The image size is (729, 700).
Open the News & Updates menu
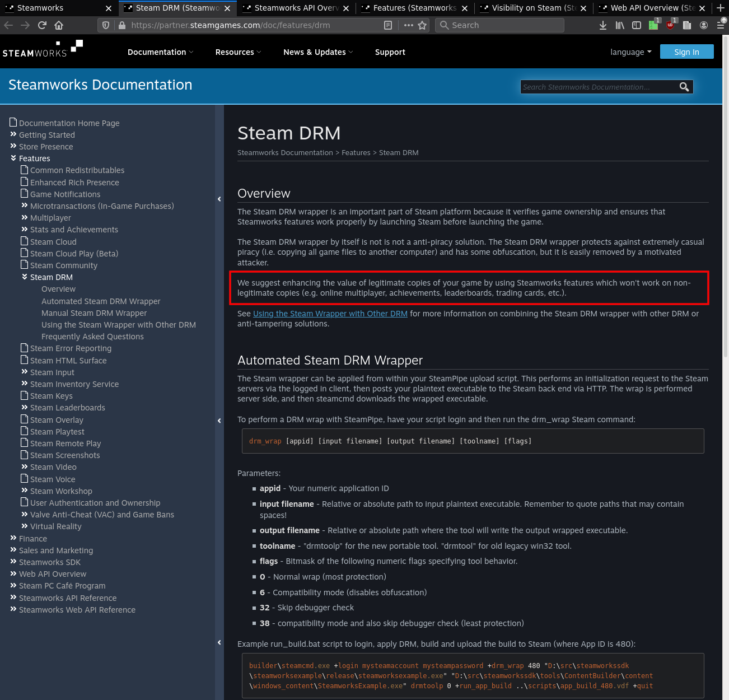[318, 52]
